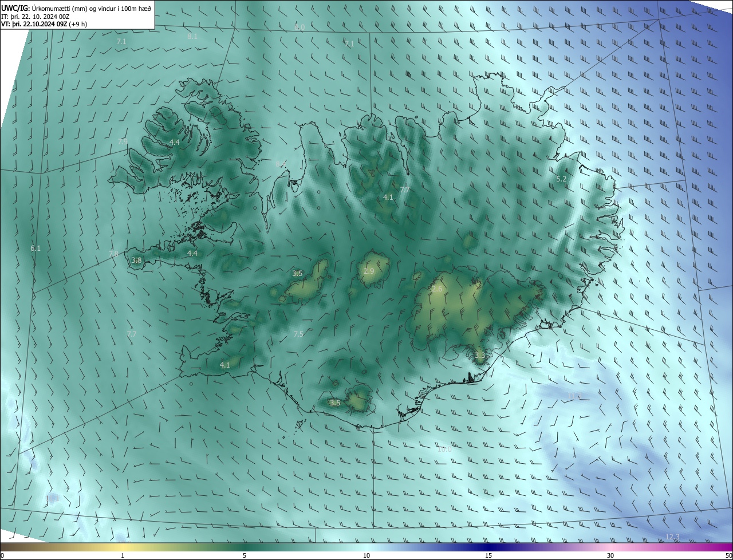Click the 10.0 value label
Image resolution: width=733 pixels, height=560 pixels.
[x=444, y=449]
